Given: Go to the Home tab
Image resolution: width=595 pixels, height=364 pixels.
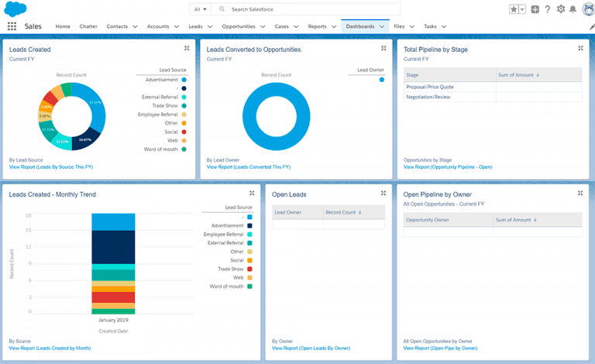Looking at the screenshot, I should [63, 26].
